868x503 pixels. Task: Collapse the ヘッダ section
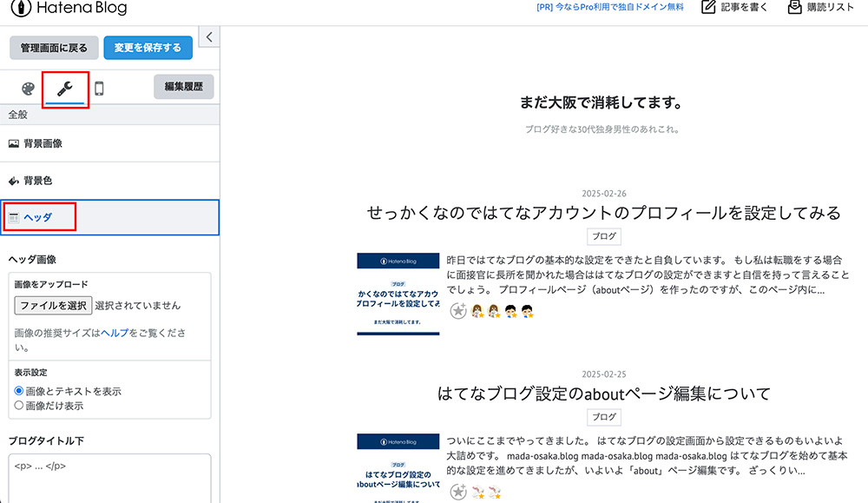[109, 217]
